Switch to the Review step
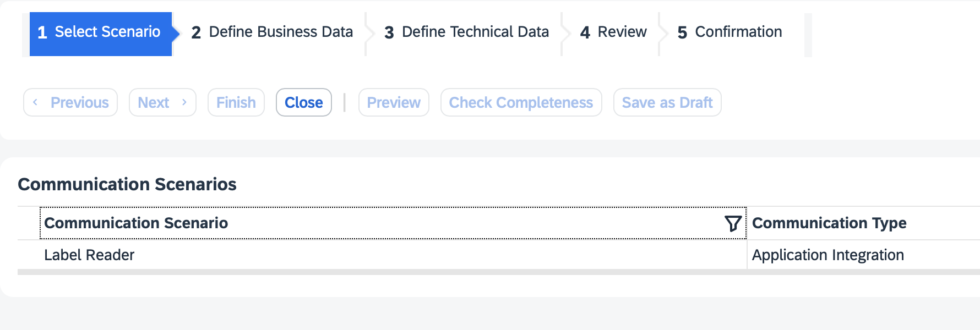This screenshot has width=980, height=330. tap(613, 32)
